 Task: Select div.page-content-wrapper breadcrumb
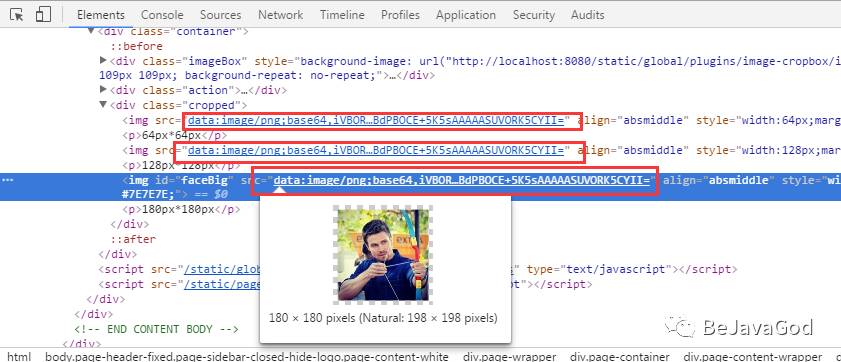tap(753, 357)
